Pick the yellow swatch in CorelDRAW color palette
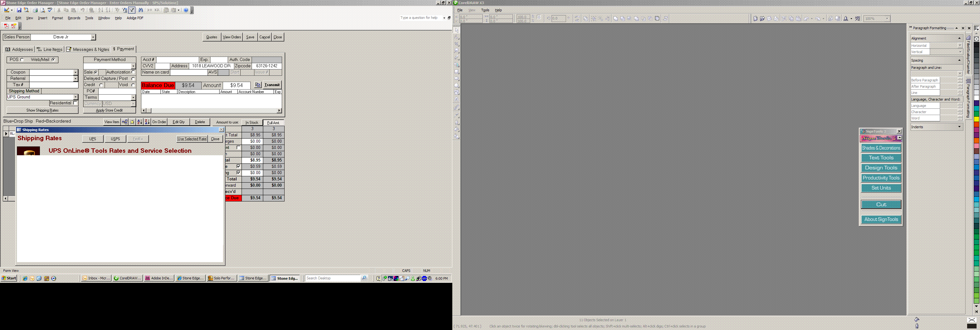Viewport: 980px width, 330px height. 976,119
